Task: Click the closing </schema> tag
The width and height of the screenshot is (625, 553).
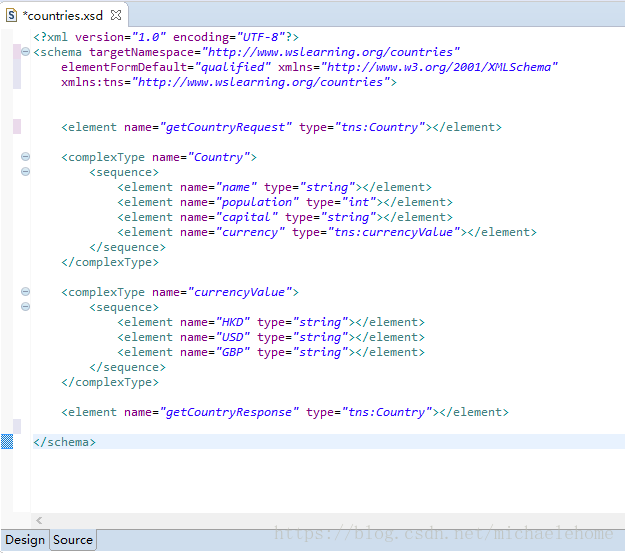Action: pos(65,442)
